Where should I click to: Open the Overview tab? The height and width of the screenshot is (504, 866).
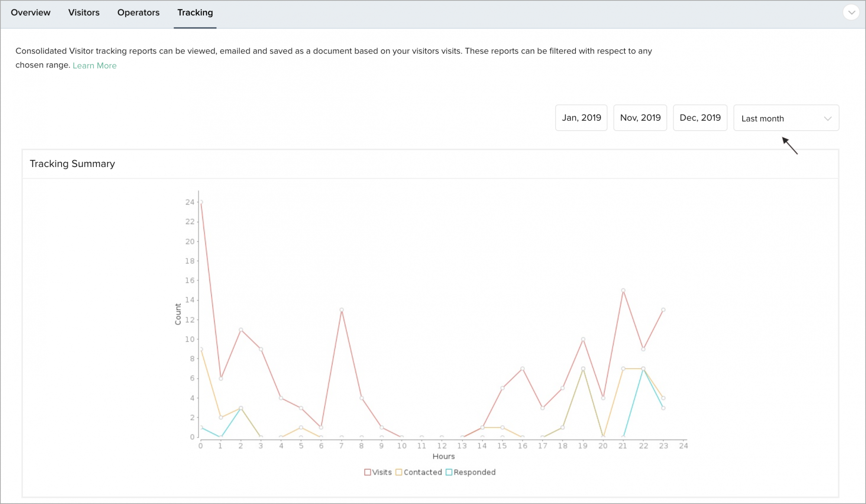pyautogui.click(x=30, y=13)
